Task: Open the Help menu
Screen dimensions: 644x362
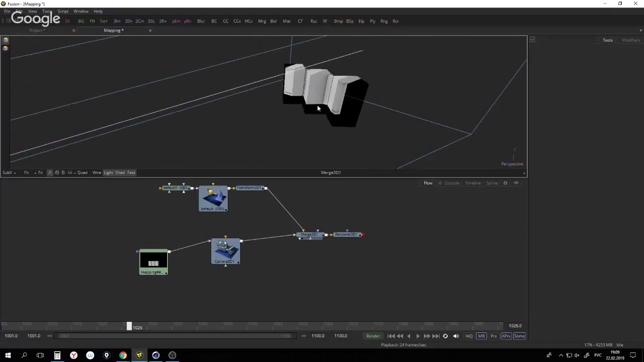Action: [98, 11]
